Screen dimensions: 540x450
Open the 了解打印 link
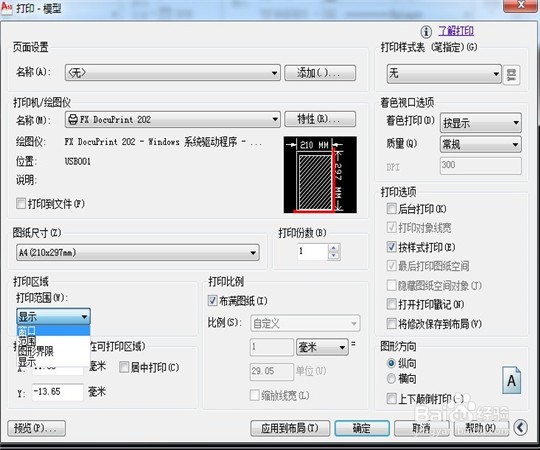(456, 31)
